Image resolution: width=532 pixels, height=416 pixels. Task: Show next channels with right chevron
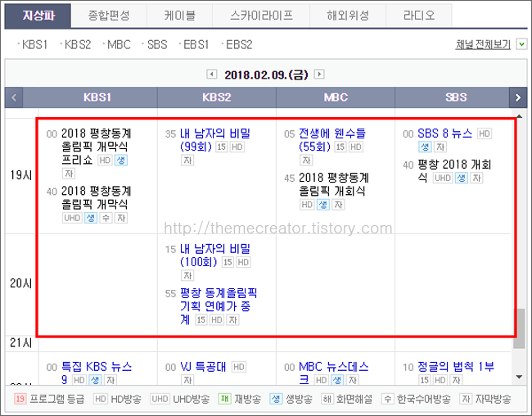click(518, 97)
